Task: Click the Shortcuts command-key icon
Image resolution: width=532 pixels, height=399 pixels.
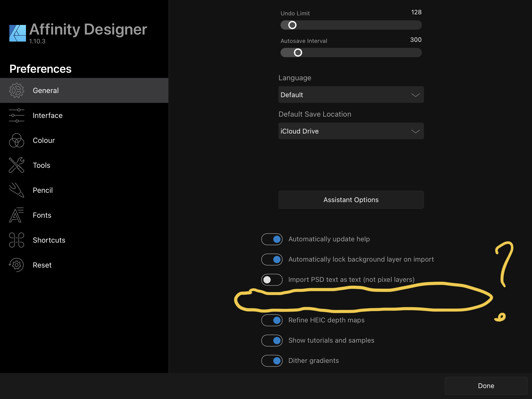Action: 17,240
